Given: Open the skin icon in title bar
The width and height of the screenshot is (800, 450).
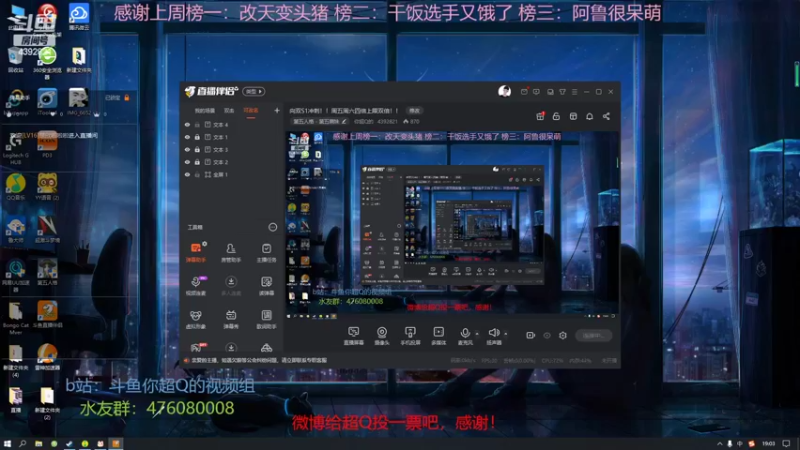Looking at the screenshot, I should (562, 92).
